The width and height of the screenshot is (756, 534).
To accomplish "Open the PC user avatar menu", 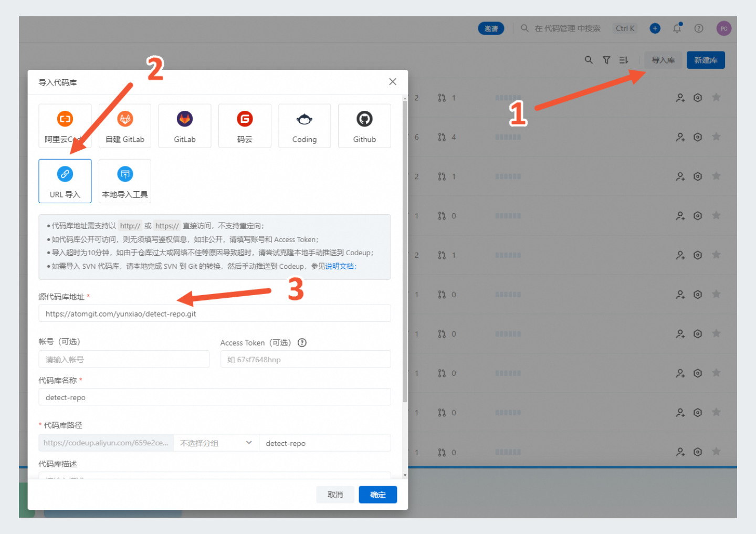I will pos(724,28).
